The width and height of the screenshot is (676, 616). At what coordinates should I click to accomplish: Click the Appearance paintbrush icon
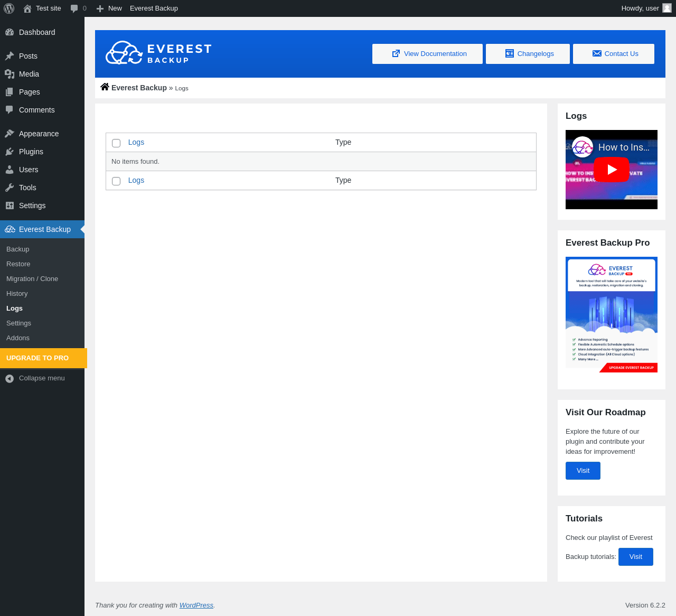(x=10, y=134)
